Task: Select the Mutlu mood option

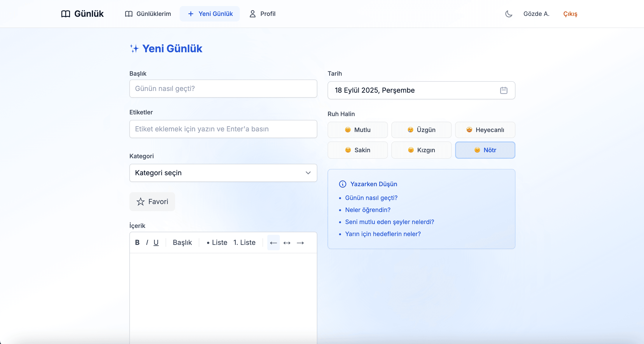Action: click(358, 130)
